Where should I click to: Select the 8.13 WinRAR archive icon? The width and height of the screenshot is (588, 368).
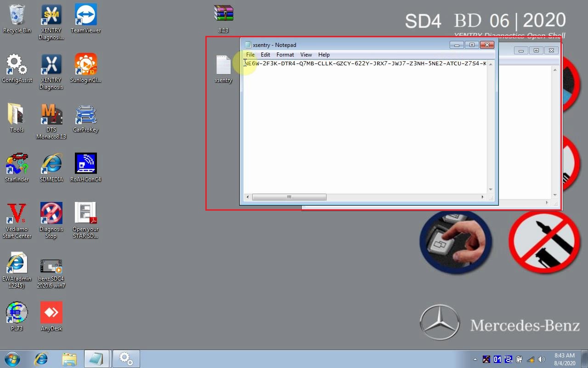(x=223, y=19)
